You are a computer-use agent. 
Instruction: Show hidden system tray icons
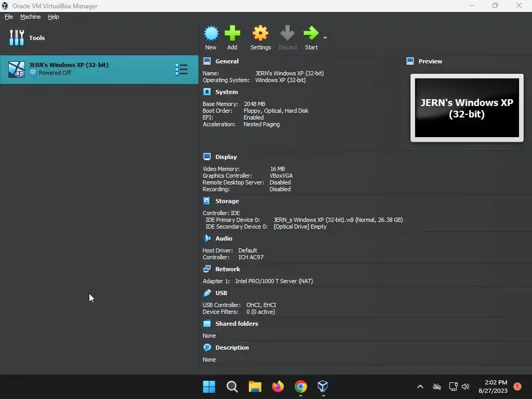420,387
